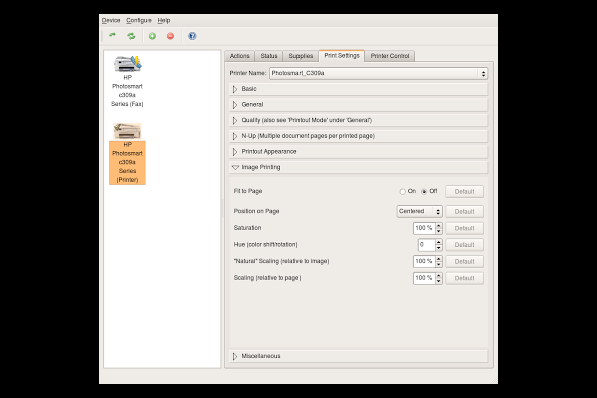Switch to the Actions tab
Viewport: 597px width, 398px height.
(x=239, y=56)
